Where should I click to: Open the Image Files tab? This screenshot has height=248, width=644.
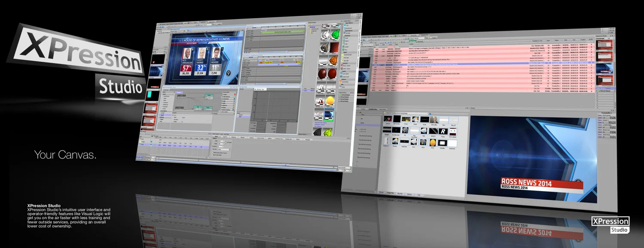pyautogui.click(x=390, y=193)
